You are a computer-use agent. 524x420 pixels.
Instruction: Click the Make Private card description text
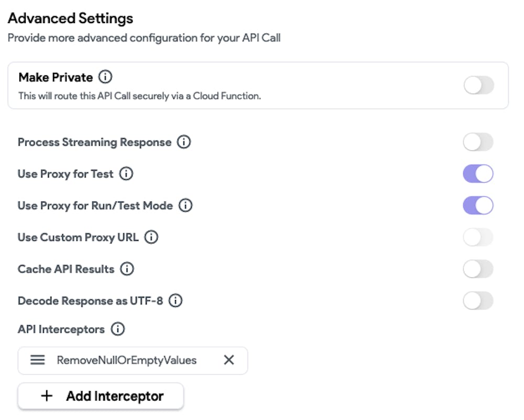(x=139, y=96)
